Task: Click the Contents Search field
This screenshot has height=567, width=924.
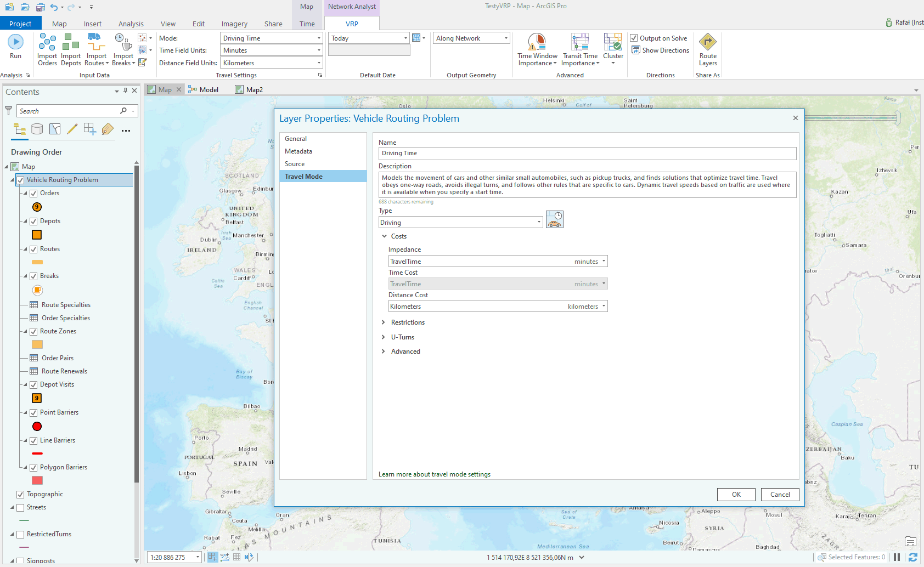Action: point(69,111)
